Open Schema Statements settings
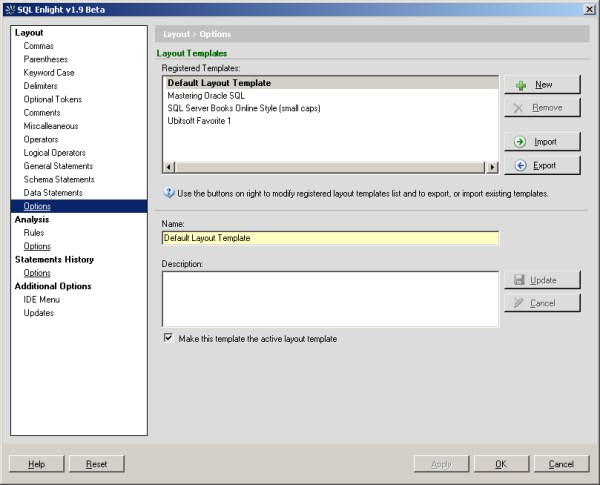 59,179
